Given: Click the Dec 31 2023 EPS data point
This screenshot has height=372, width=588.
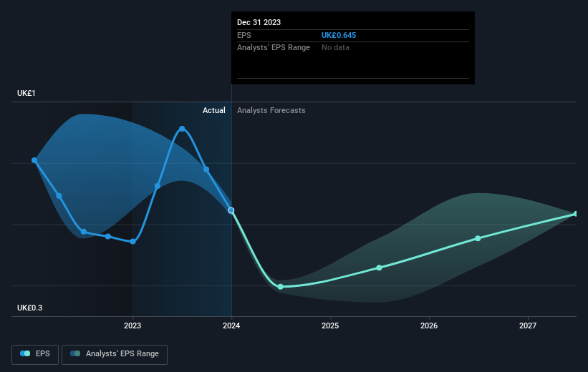Looking at the screenshot, I should pos(231,210).
